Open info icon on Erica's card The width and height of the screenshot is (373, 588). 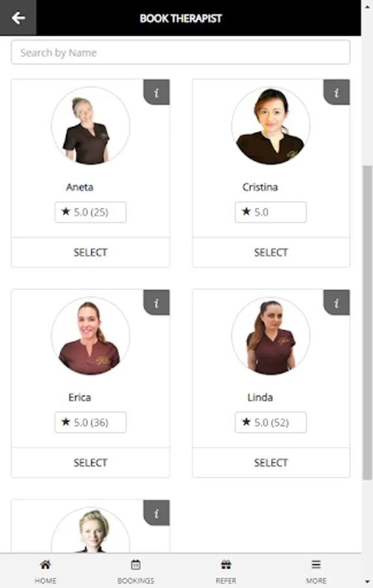156,302
